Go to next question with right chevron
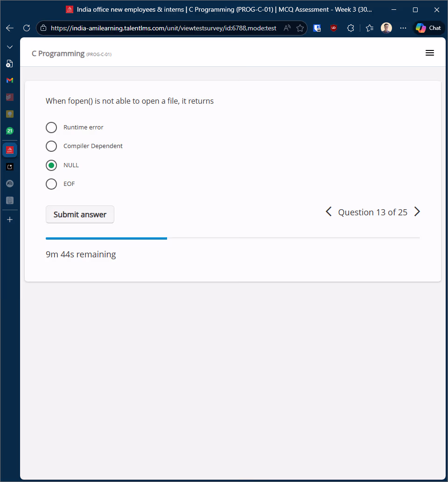Viewport: 448px width, 482px height. tap(417, 212)
